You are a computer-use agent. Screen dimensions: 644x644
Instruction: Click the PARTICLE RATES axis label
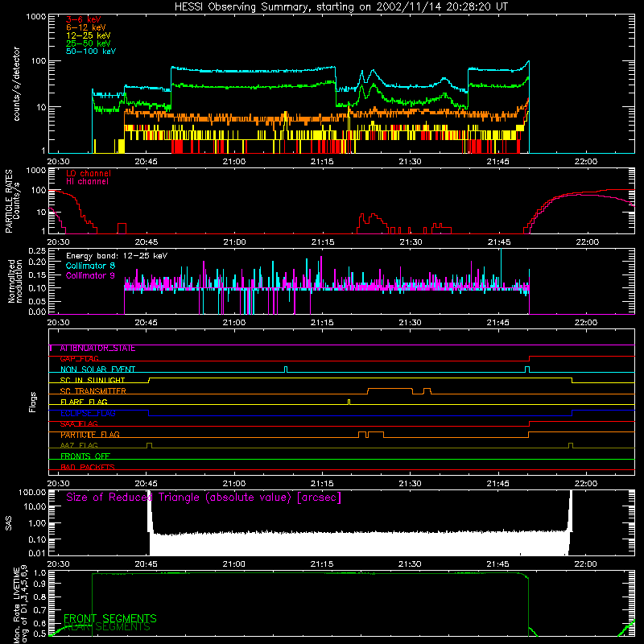coord(9,201)
